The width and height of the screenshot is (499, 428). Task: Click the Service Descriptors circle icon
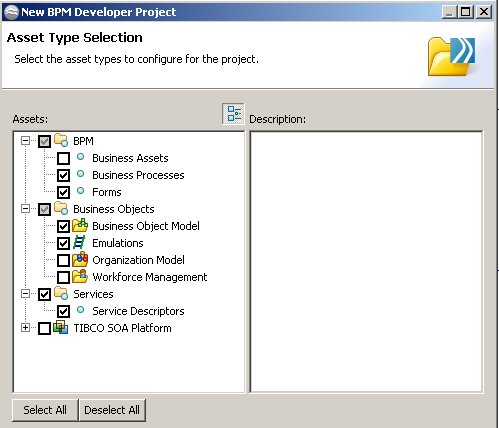click(x=80, y=310)
